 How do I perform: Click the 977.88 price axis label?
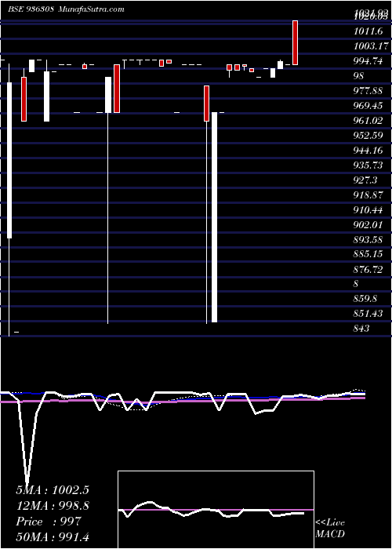368,91
